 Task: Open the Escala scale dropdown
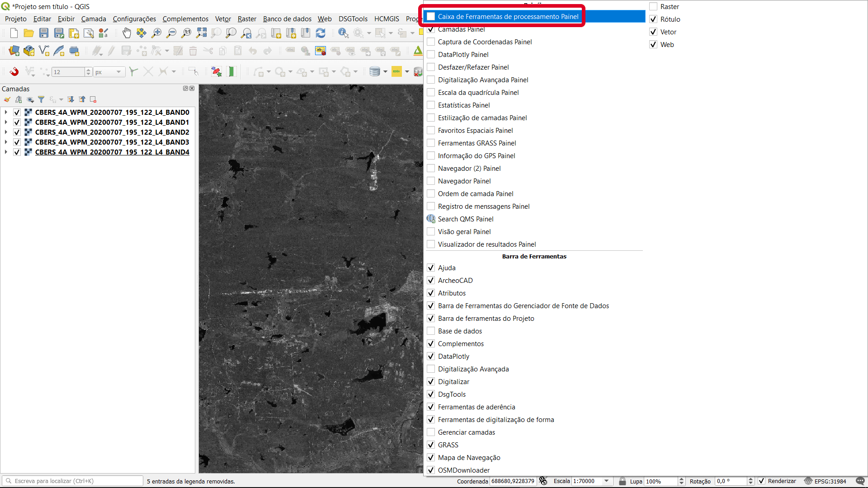pyautogui.click(x=606, y=481)
